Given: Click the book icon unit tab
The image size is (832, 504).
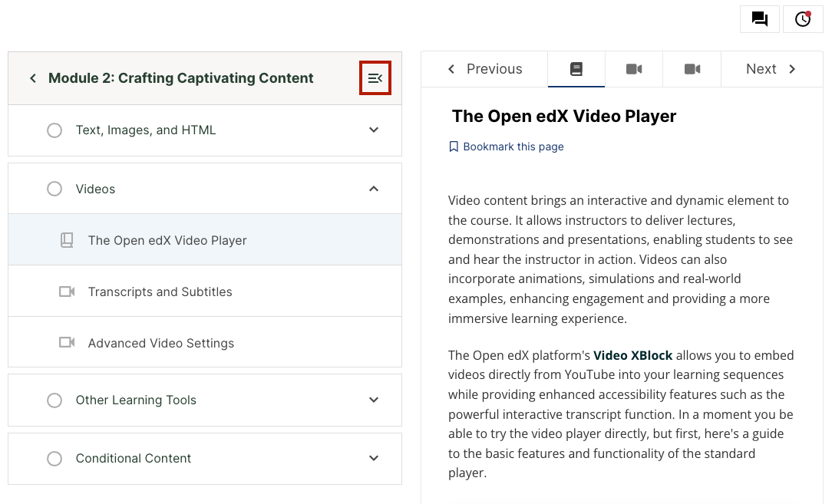Looking at the screenshot, I should tap(576, 69).
